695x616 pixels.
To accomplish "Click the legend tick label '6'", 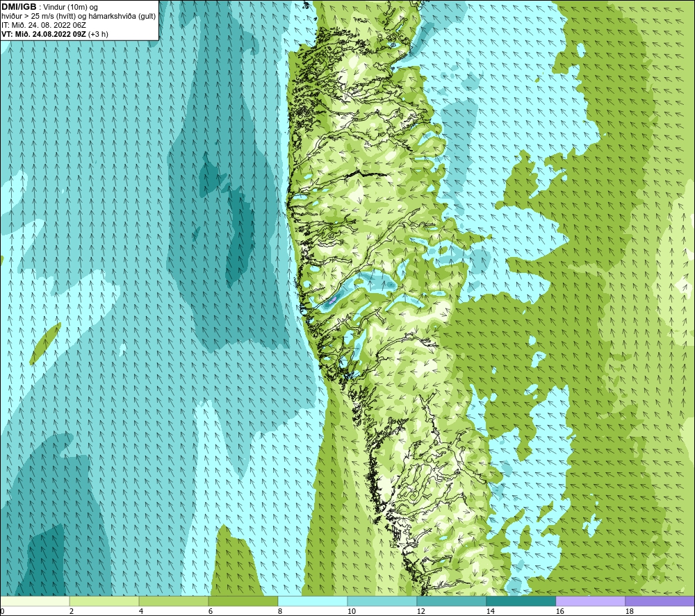I will coord(211,612).
